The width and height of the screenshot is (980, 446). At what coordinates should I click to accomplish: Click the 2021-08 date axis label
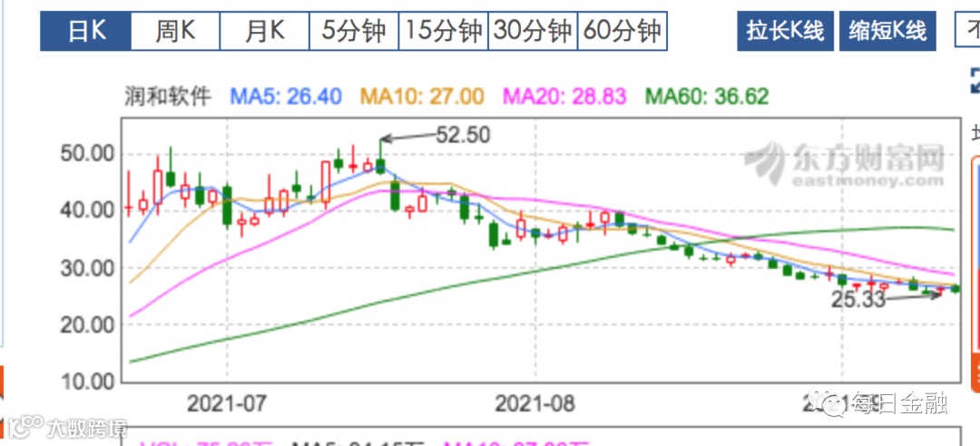tap(535, 403)
